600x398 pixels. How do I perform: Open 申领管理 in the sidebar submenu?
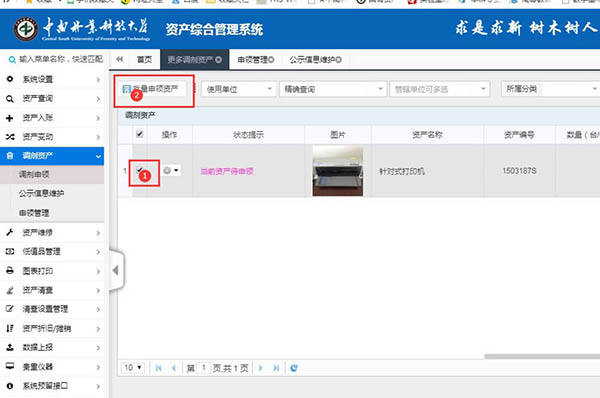(34, 213)
